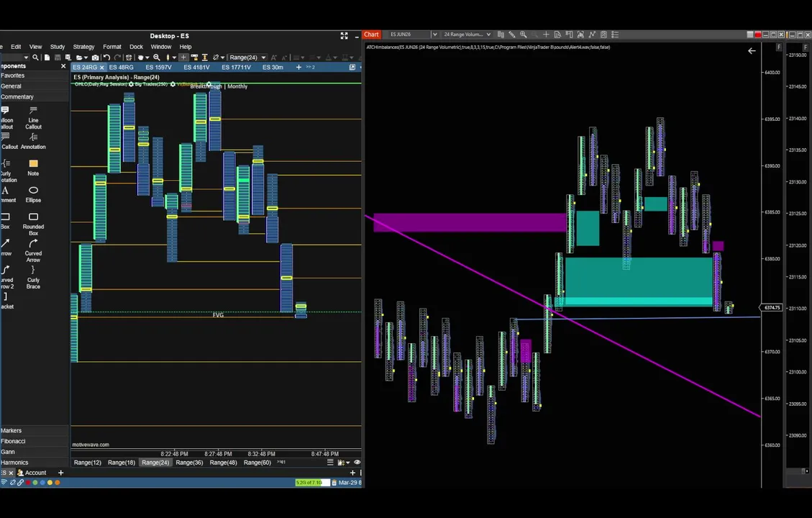Select the Range(48) bar size button

(223, 463)
